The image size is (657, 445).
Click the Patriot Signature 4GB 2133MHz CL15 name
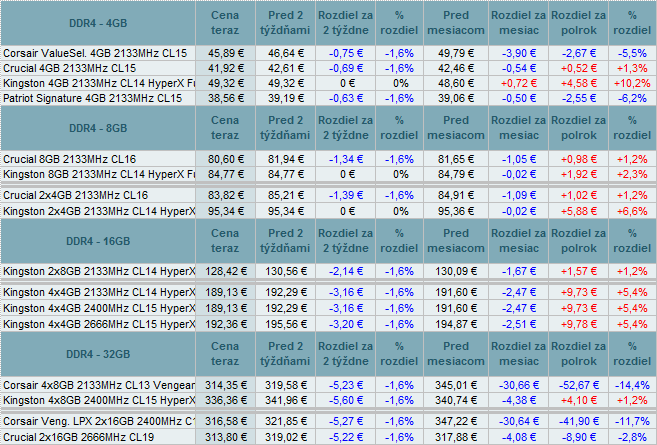click(x=93, y=98)
